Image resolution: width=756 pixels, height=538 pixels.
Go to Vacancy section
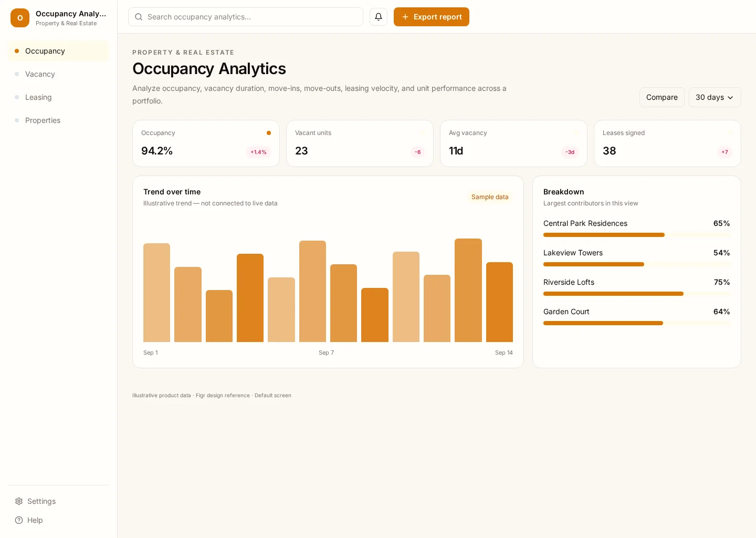[x=59, y=74]
